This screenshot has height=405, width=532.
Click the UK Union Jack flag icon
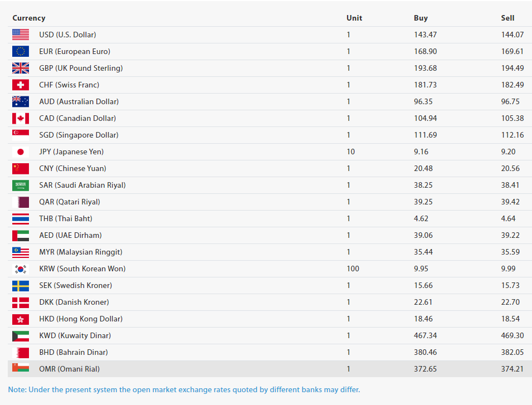[20, 68]
